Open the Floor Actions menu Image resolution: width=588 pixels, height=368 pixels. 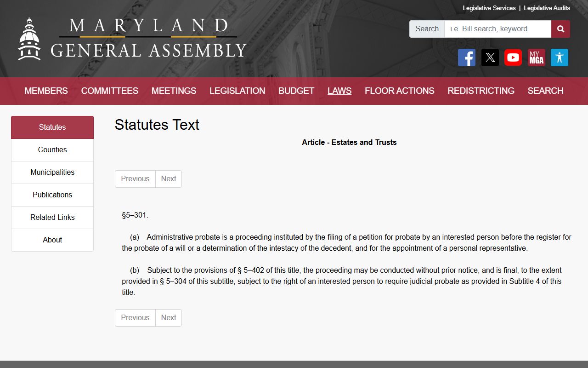(399, 91)
